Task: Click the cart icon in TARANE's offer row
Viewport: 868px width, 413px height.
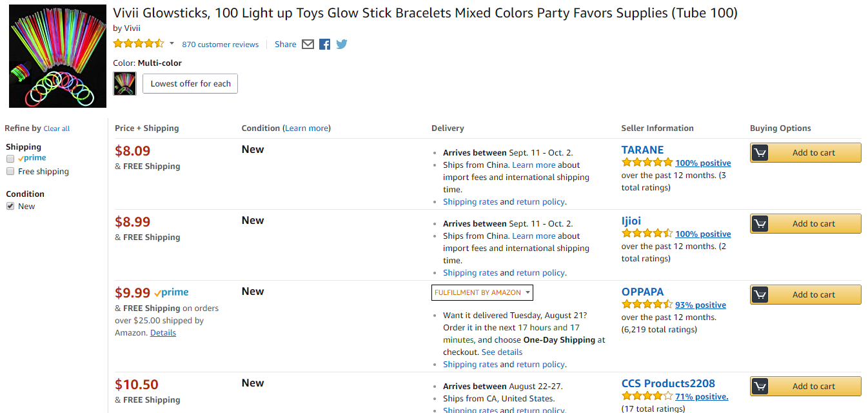Action: click(760, 153)
